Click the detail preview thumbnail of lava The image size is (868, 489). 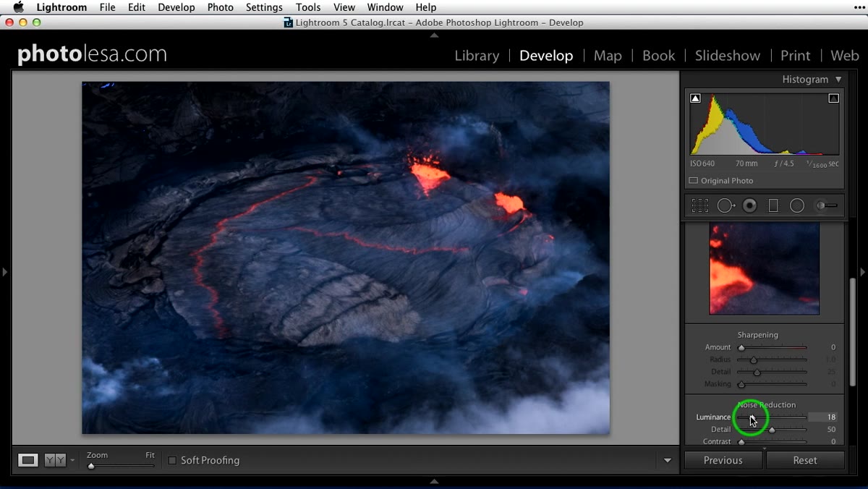(765, 268)
